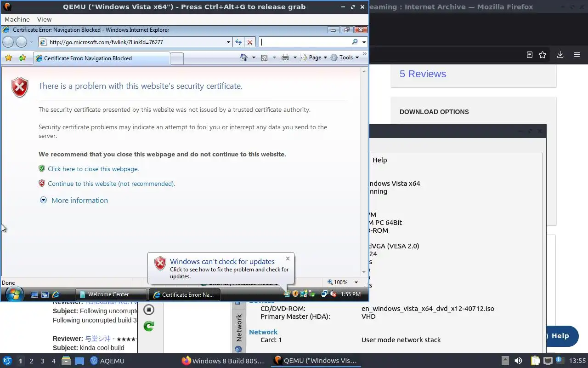Open the QEMU View menu
Screen dimensions: 588x368
(x=44, y=19)
